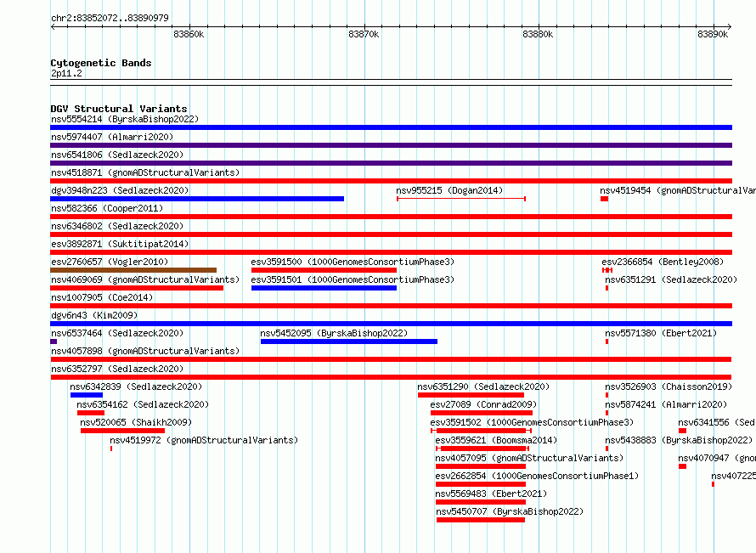Select the dgv3948n223 (Sedlazeck2020) label

coord(120,190)
